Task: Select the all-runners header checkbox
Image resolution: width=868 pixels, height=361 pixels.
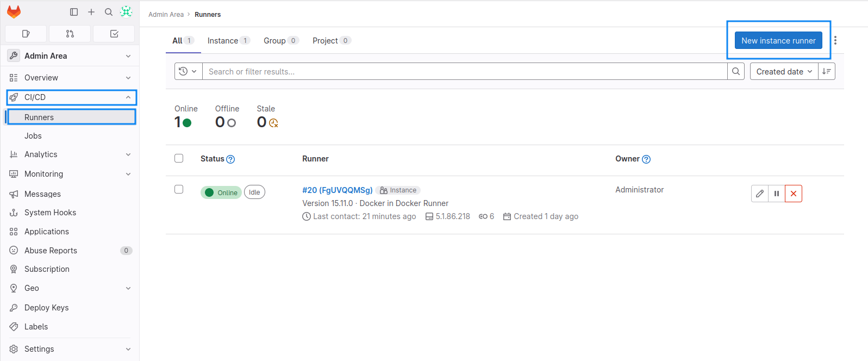Action: pyautogui.click(x=179, y=158)
